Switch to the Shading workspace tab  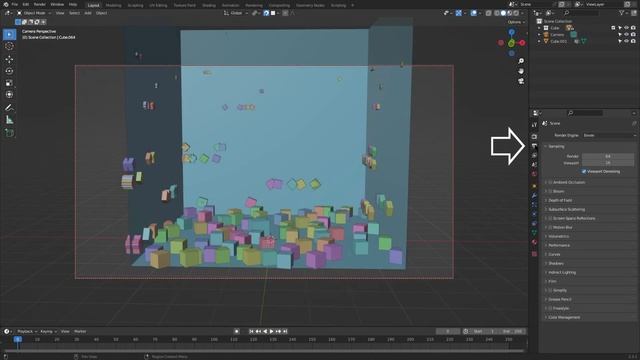point(209,5)
